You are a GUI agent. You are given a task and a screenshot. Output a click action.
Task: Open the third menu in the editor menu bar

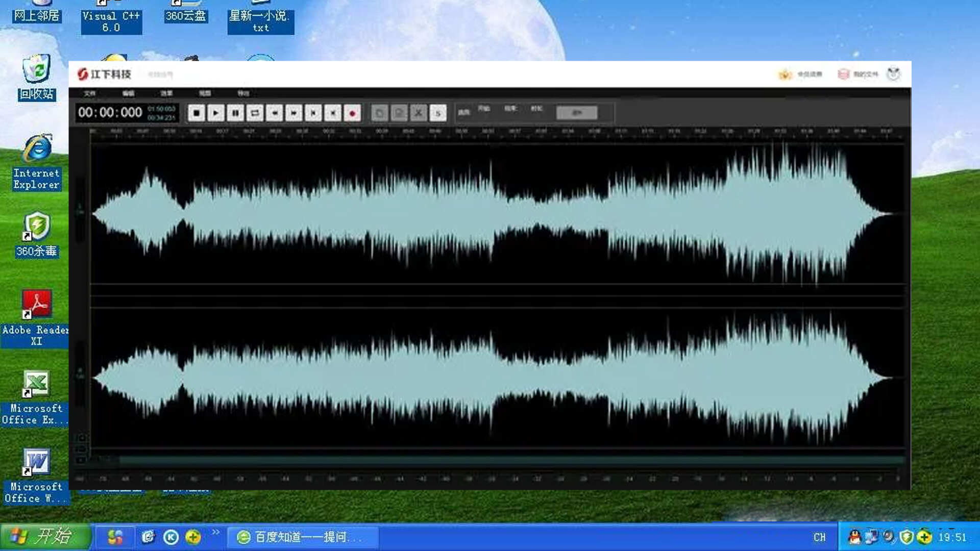166,93
